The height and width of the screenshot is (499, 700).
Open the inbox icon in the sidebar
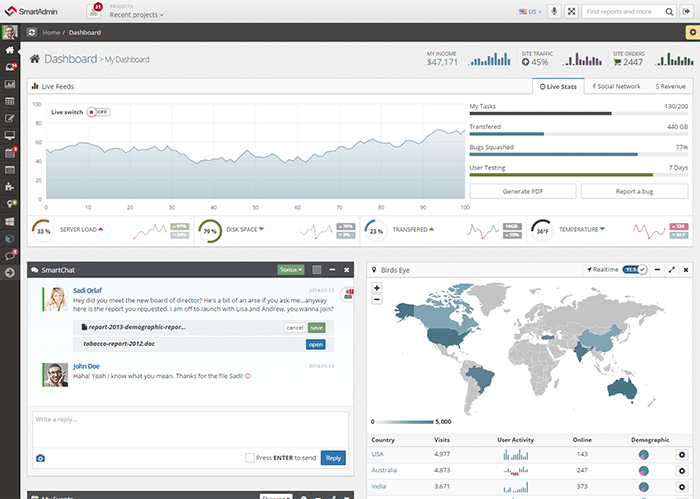[x=10, y=67]
